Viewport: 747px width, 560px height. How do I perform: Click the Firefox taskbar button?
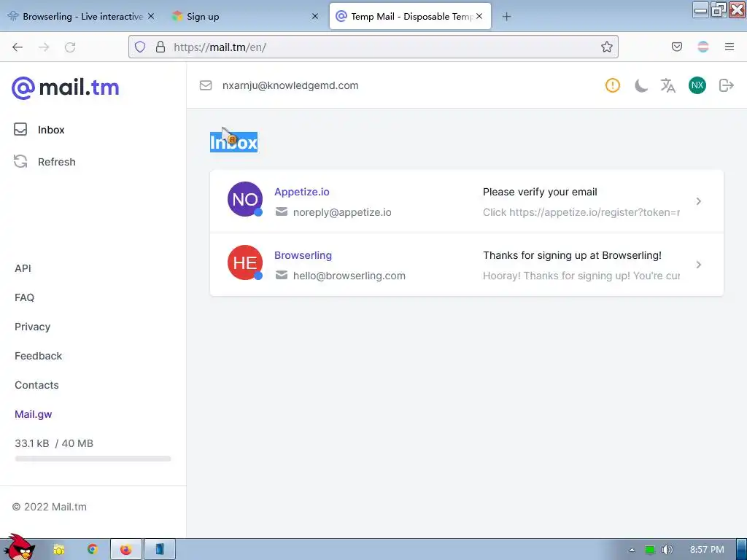coord(125,550)
